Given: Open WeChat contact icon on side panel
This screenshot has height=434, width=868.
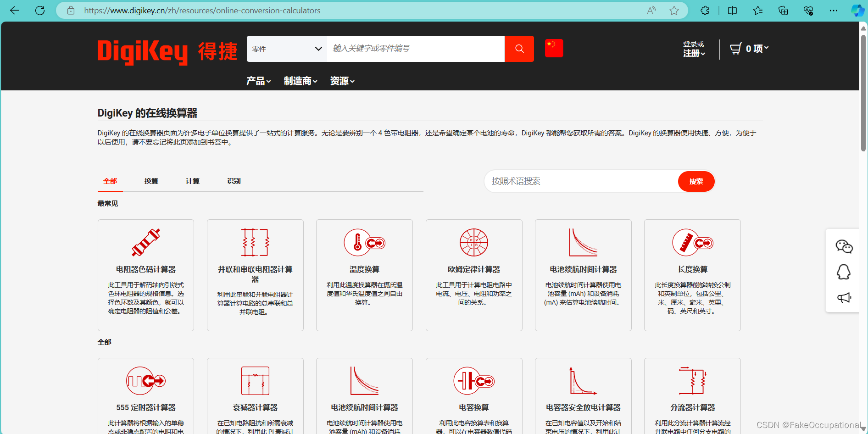Looking at the screenshot, I should [844, 246].
